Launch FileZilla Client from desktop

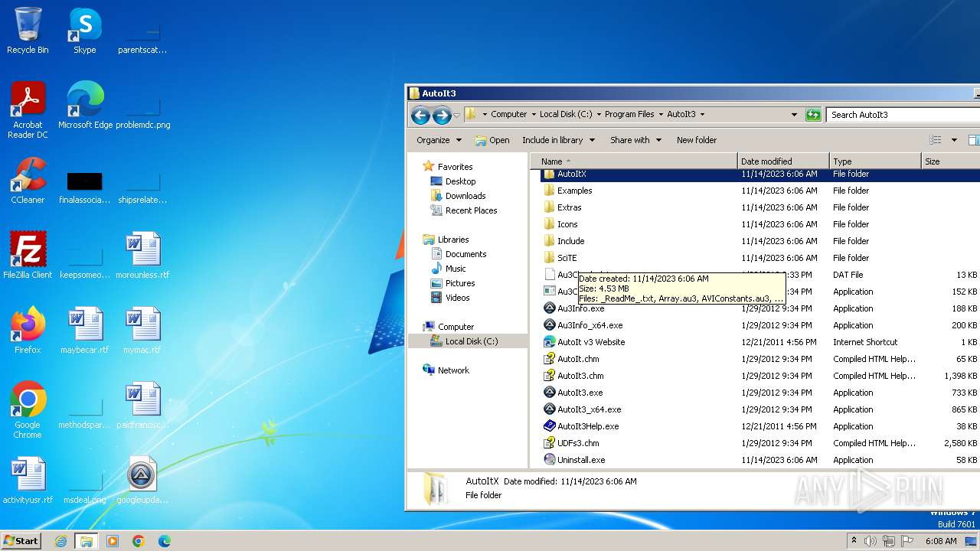point(28,256)
